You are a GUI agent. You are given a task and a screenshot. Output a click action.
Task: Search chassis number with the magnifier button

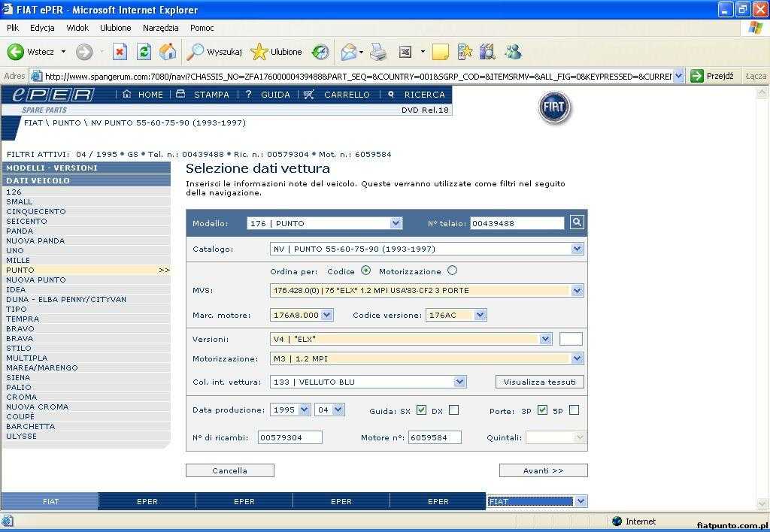coord(577,222)
